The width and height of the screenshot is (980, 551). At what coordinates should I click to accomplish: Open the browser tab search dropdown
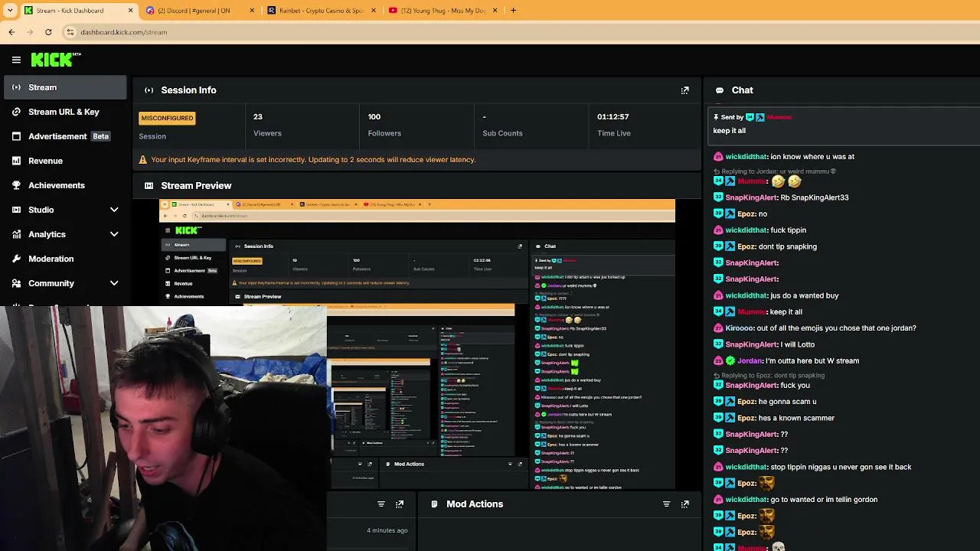click(10, 11)
